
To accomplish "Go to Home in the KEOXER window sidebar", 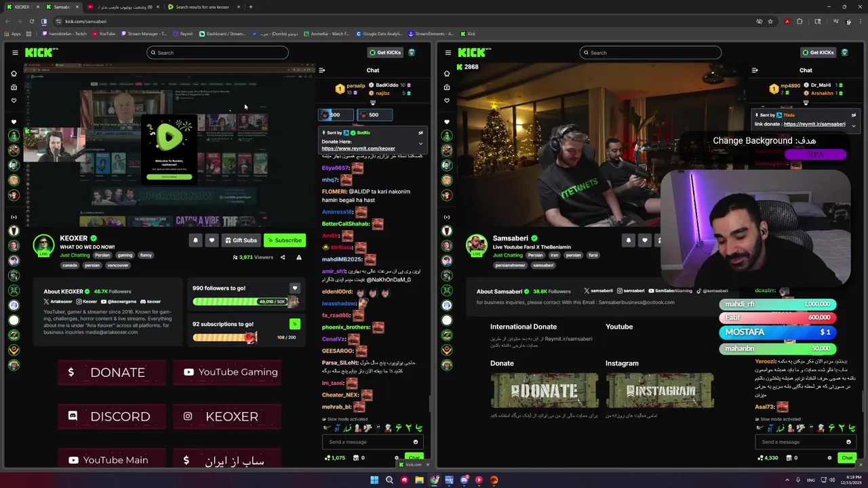I will click(14, 73).
